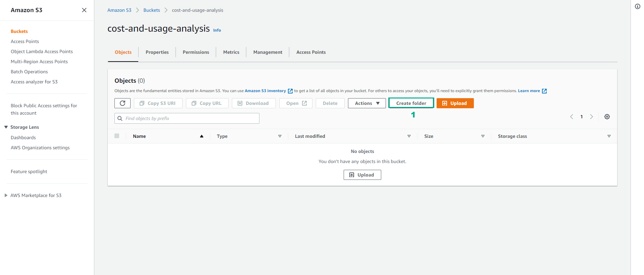Switch to the Permissions tab
Image resolution: width=644 pixels, height=275 pixels.
pyautogui.click(x=196, y=52)
